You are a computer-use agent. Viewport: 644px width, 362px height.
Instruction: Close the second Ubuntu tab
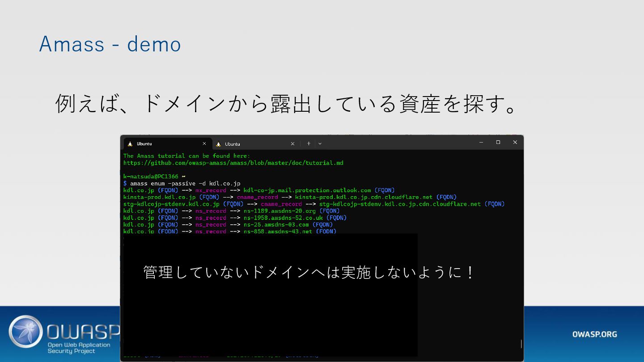pyautogui.click(x=292, y=143)
